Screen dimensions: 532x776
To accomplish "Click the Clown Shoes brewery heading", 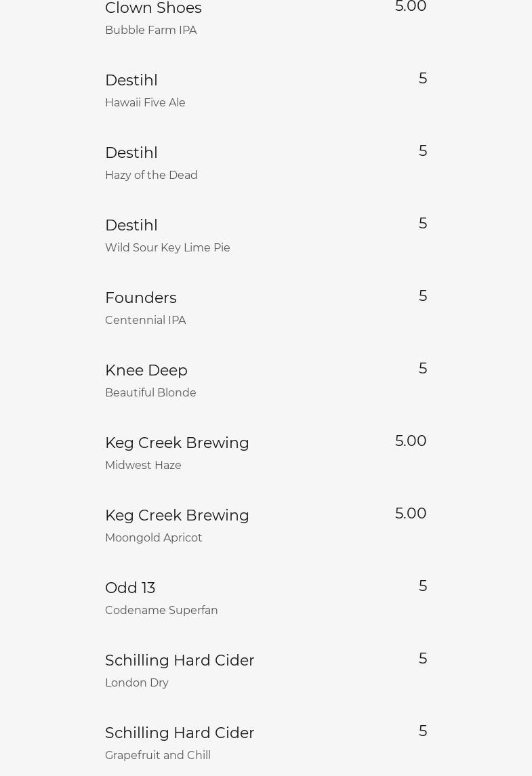I will [153, 8].
